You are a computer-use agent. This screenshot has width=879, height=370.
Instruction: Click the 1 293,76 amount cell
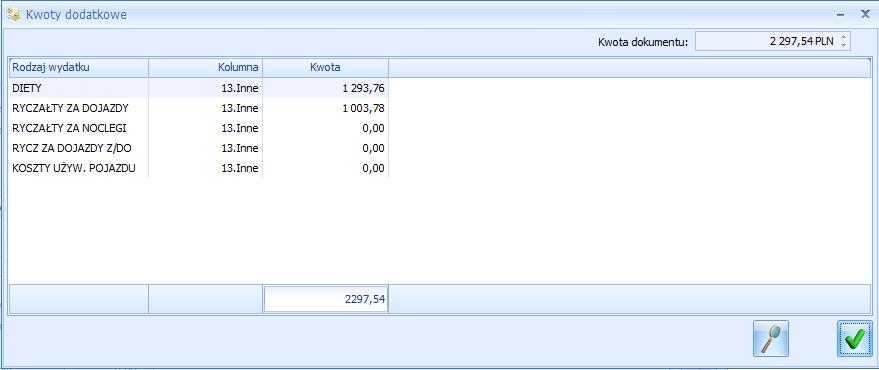point(326,88)
